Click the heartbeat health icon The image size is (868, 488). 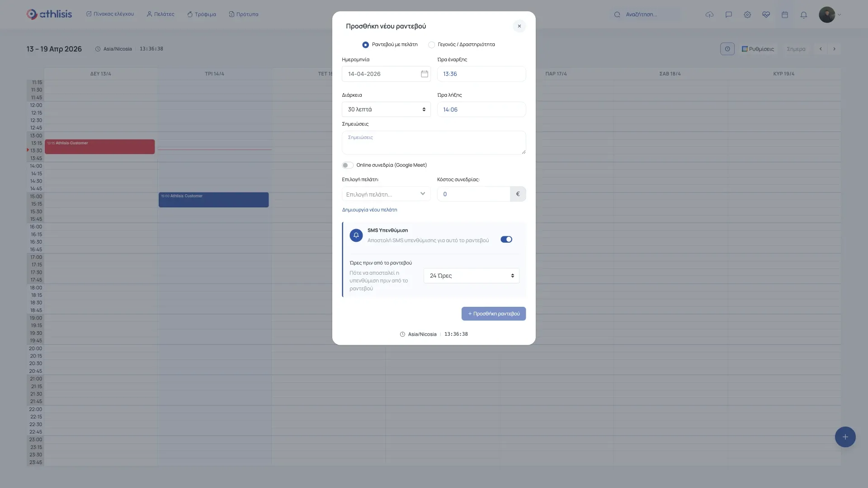click(766, 14)
